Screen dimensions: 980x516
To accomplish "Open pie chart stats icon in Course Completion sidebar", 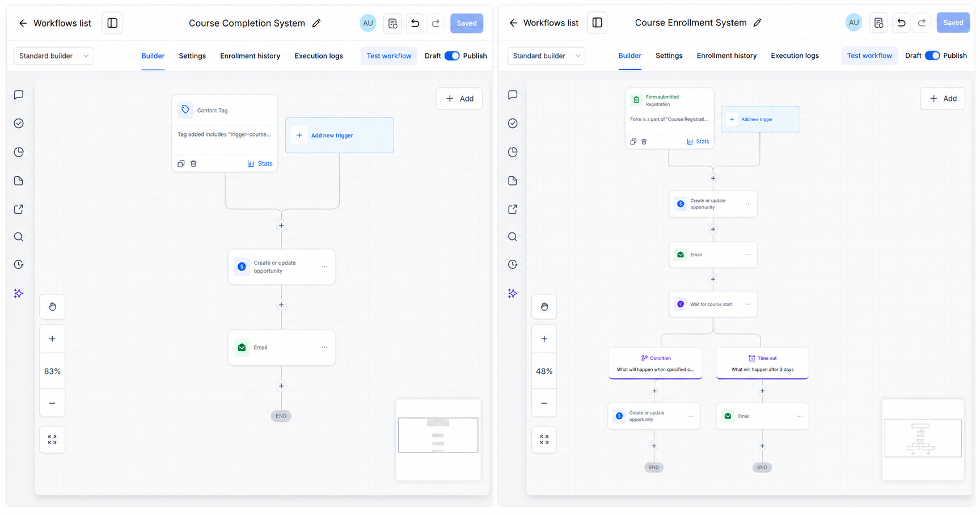I will click(x=19, y=152).
